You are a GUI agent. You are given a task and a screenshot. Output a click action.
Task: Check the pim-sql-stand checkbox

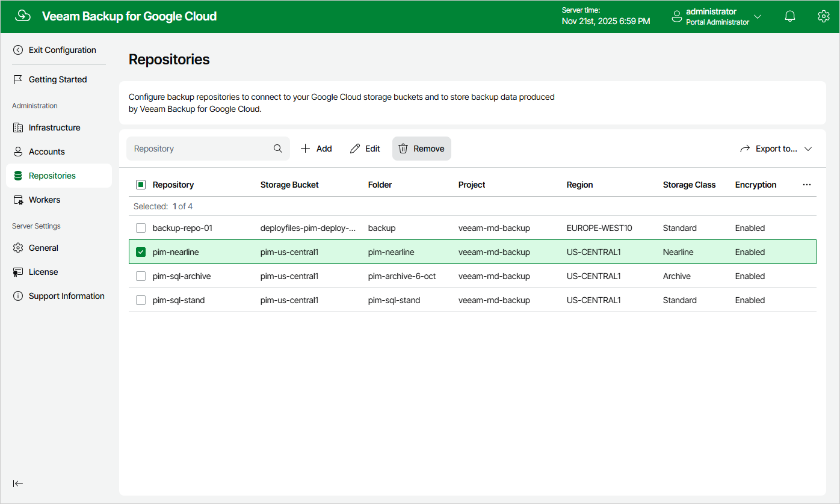[x=141, y=300]
